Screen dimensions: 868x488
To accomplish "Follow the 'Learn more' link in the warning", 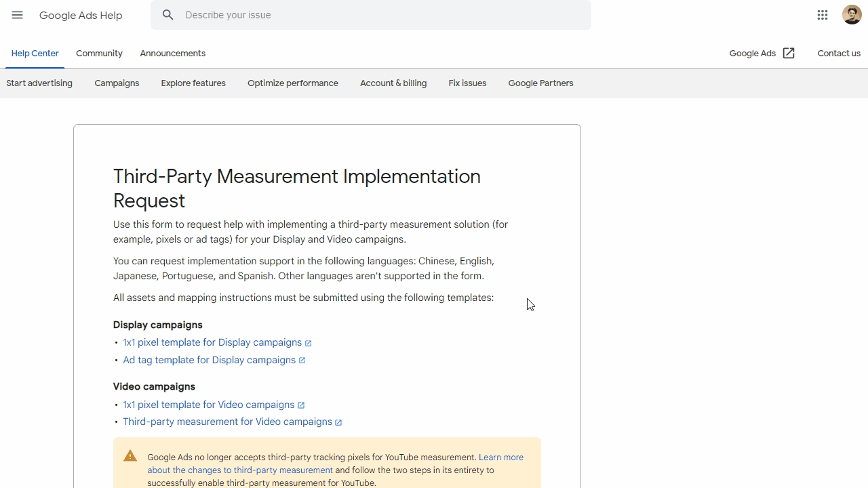I will (500, 457).
